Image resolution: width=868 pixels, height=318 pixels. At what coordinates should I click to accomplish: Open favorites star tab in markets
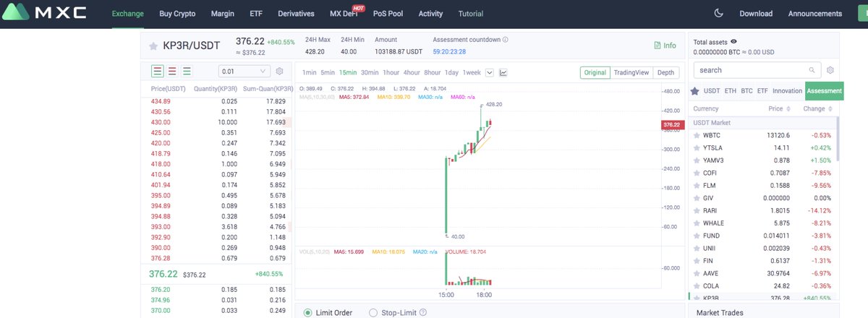[695, 91]
